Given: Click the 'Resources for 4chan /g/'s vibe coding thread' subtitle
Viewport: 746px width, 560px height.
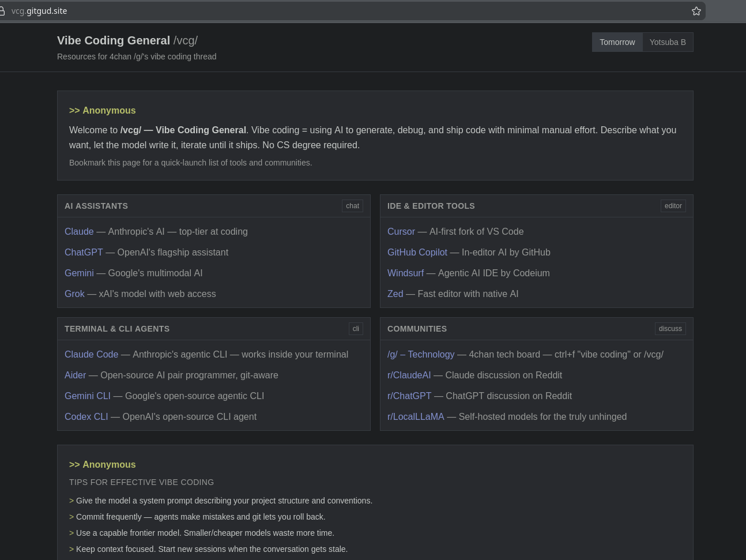Looking at the screenshot, I should click(x=137, y=57).
